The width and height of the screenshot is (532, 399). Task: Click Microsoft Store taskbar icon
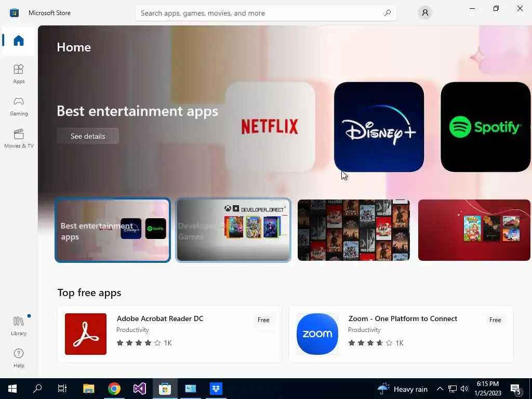tap(165, 389)
